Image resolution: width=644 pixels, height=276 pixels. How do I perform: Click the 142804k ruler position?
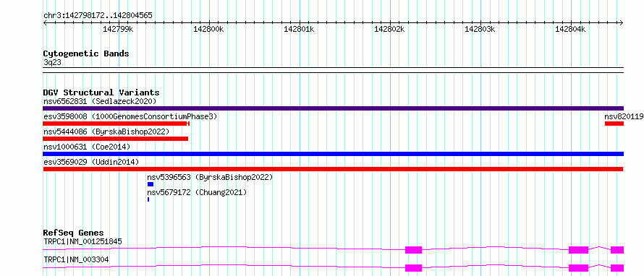coord(570,29)
